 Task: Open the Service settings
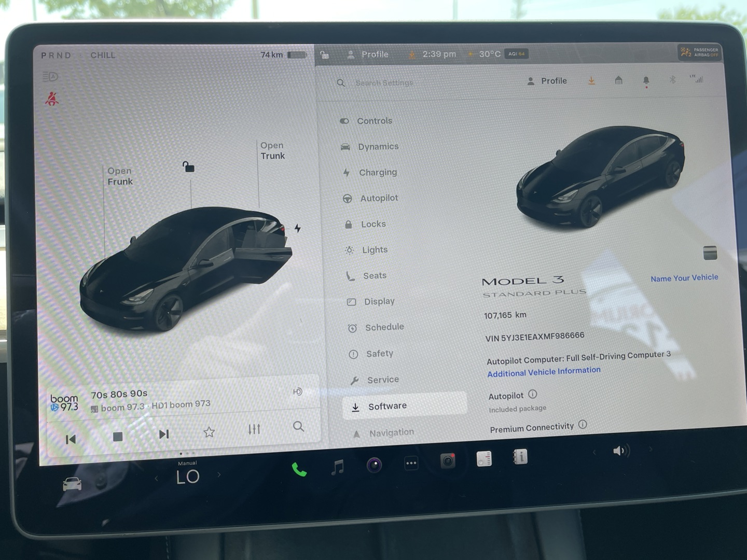coord(374,380)
